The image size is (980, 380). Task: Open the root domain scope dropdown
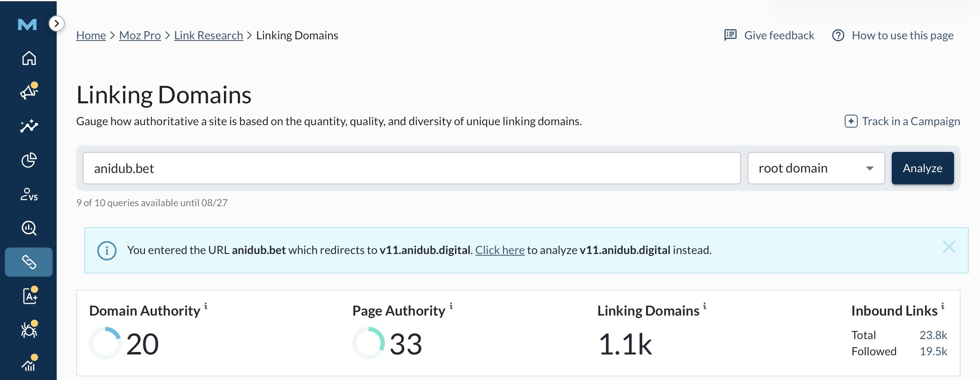tap(816, 168)
